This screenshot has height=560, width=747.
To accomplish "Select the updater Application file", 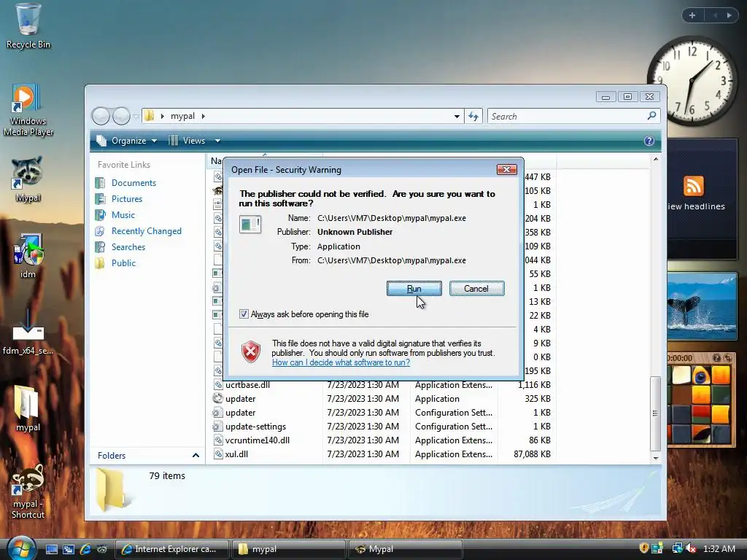I will tap(382, 399).
